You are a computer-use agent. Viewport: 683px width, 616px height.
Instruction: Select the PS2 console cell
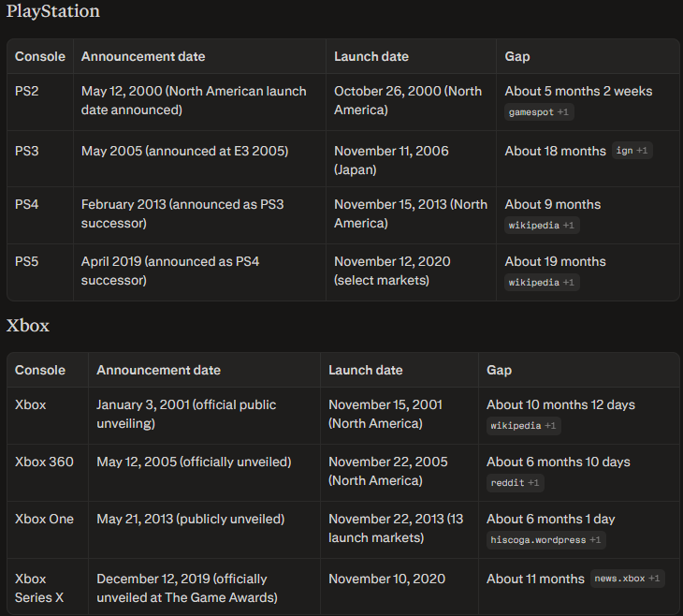pos(40,102)
